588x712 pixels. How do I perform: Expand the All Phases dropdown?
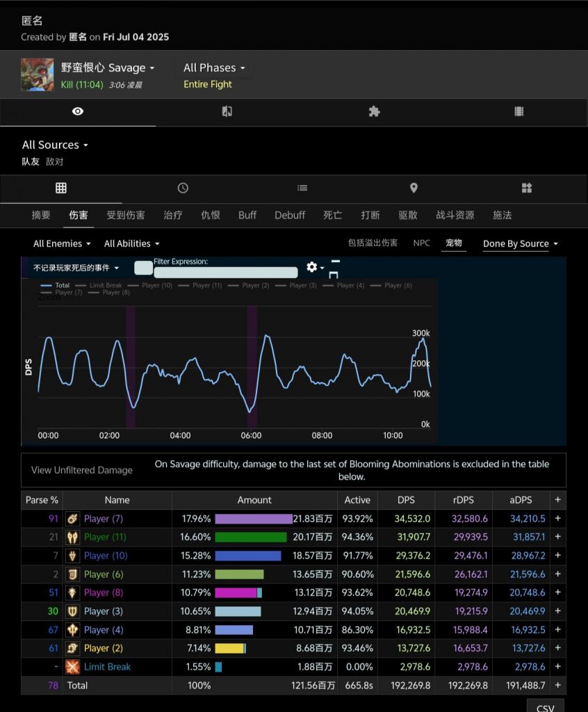click(213, 67)
